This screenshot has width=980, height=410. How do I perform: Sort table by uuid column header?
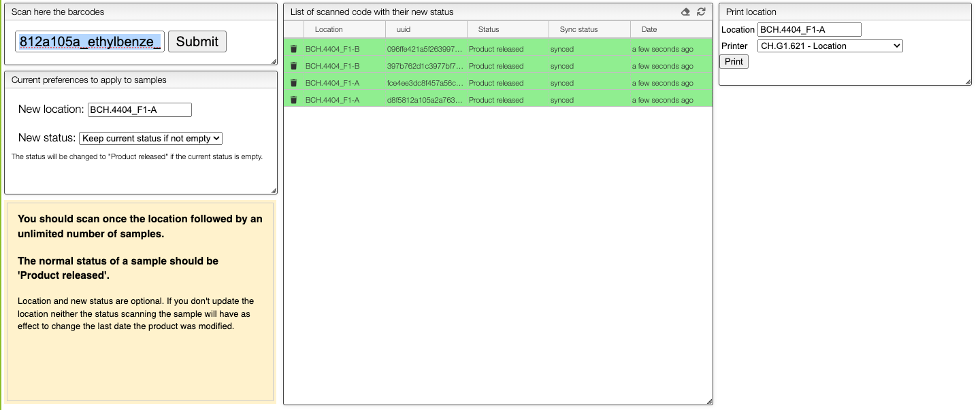tap(426, 29)
